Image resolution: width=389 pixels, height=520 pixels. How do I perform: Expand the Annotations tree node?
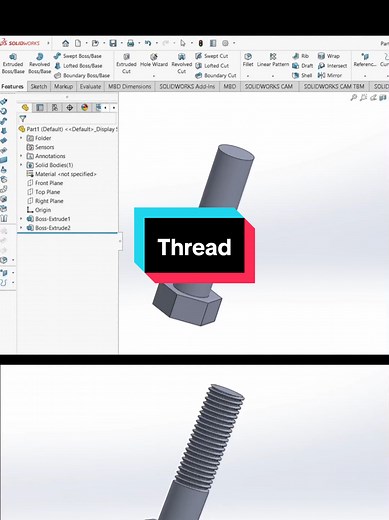[21, 156]
